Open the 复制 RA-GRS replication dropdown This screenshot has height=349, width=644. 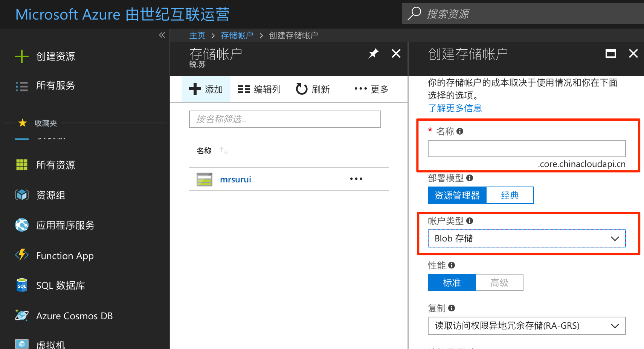coord(526,326)
